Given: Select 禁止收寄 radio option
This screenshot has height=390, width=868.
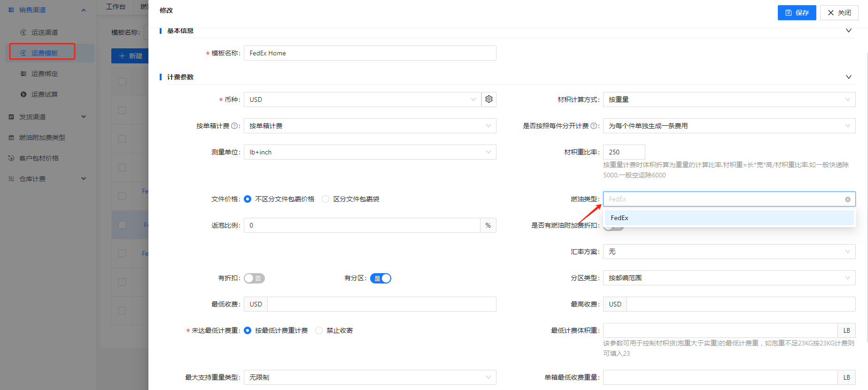Looking at the screenshot, I should coord(319,330).
